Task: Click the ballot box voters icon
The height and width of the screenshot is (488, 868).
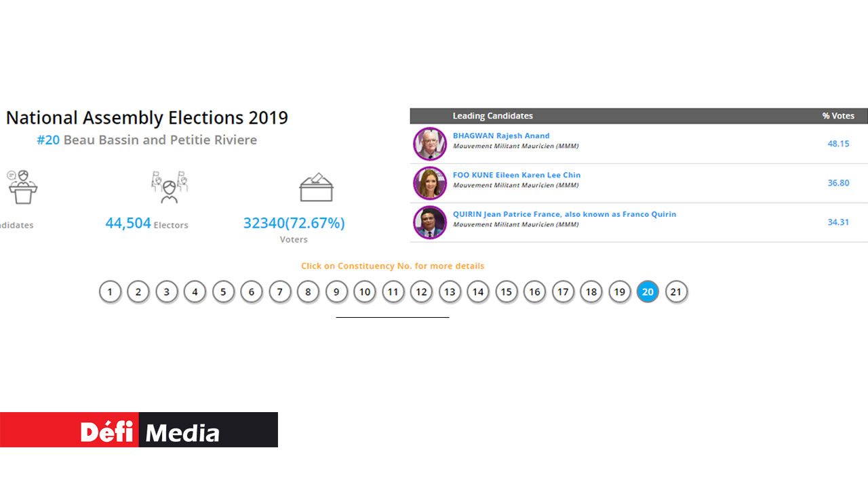Action: pos(316,187)
